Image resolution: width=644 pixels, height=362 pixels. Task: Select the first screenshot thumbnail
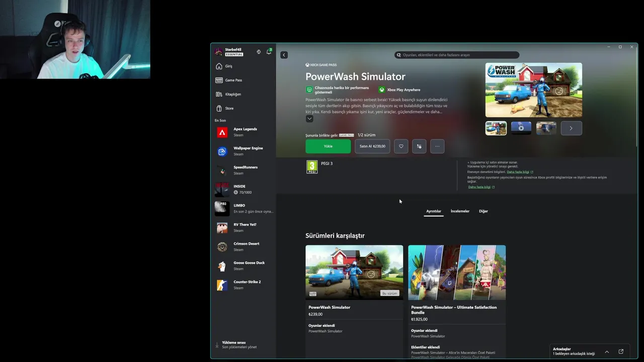click(x=496, y=128)
